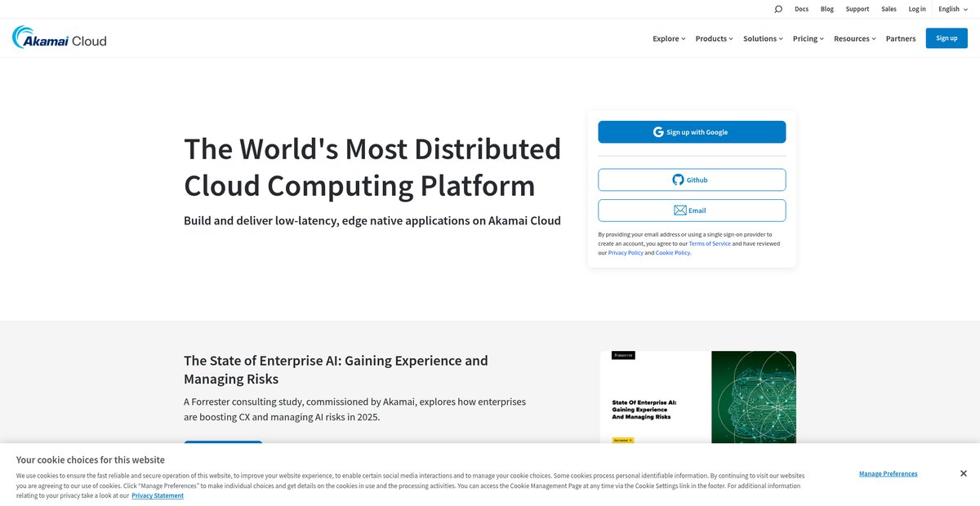The image size is (980, 506).
Task: Click the Google logo in sign-up button
Action: pos(658,132)
